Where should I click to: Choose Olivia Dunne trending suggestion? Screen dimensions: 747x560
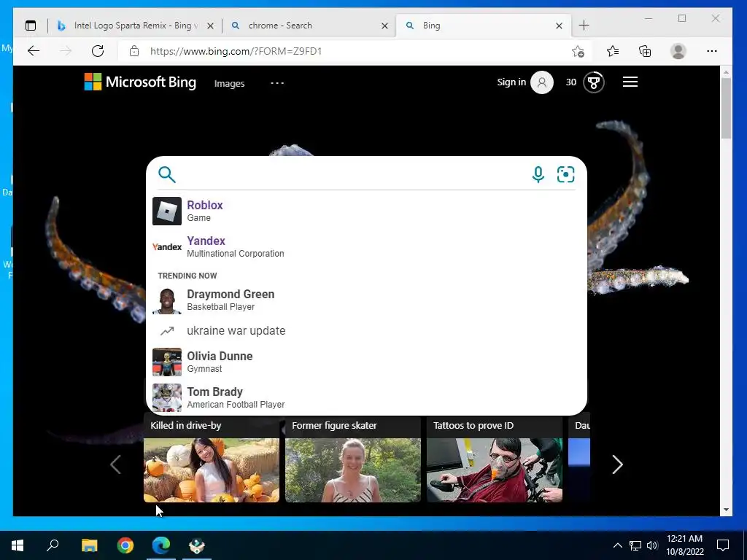(366, 362)
